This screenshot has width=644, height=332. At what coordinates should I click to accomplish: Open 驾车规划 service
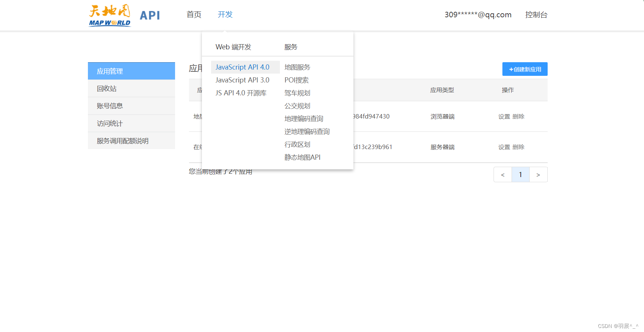297,93
